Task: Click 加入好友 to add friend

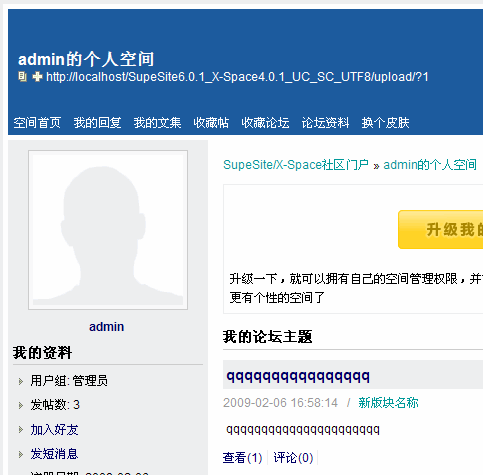Action: coord(54,430)
